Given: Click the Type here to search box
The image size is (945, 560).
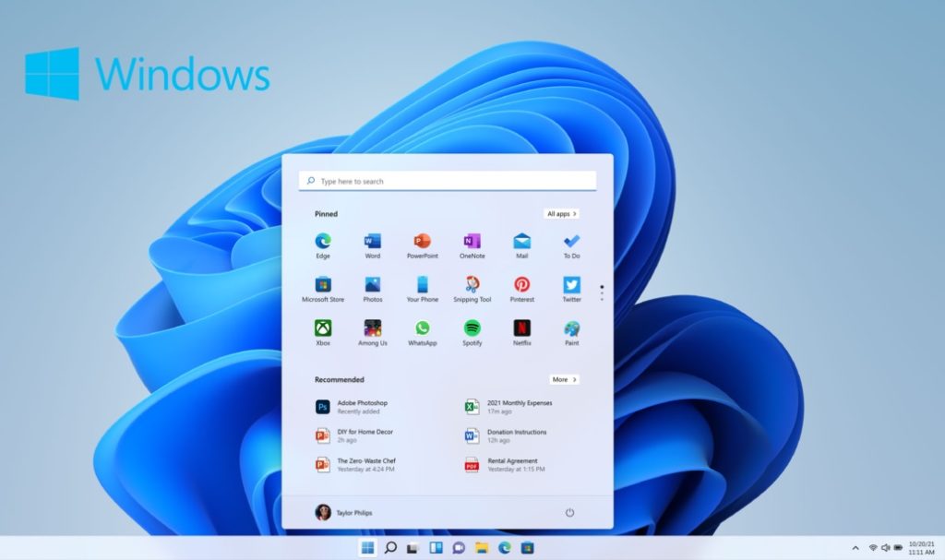Looking at the screenshot, I should tap(448, 181).
